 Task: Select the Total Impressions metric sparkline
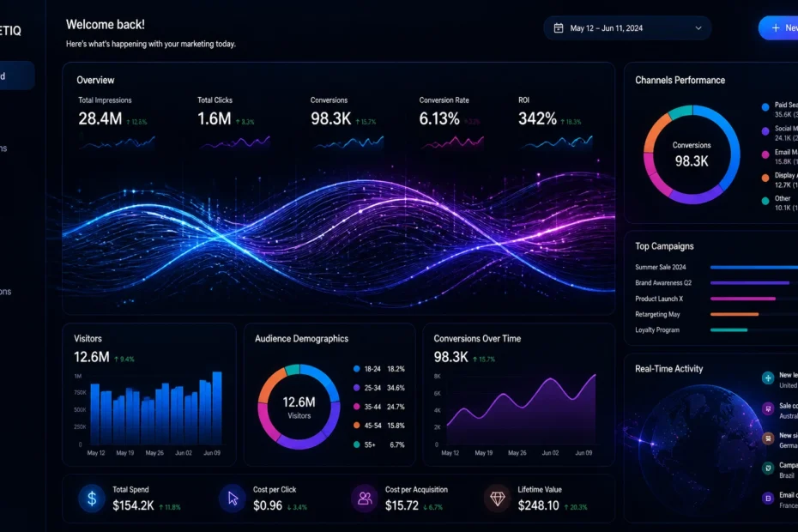pos(117,142)
